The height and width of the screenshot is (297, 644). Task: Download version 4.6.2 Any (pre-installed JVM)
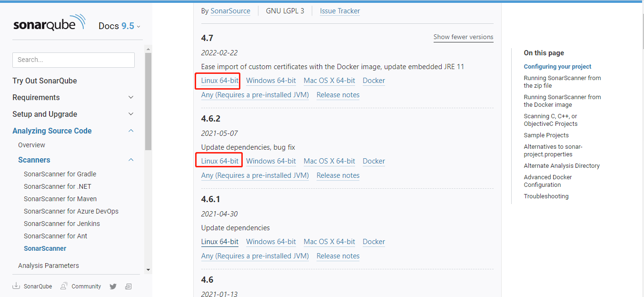coord(255,175)
